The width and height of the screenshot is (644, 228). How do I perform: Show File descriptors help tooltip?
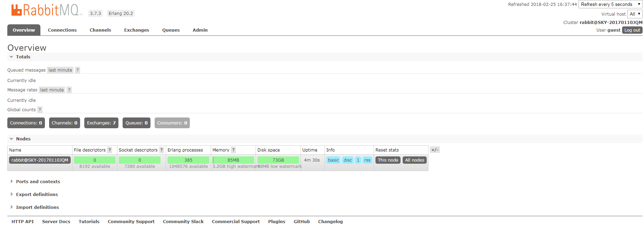click(109, 150)
